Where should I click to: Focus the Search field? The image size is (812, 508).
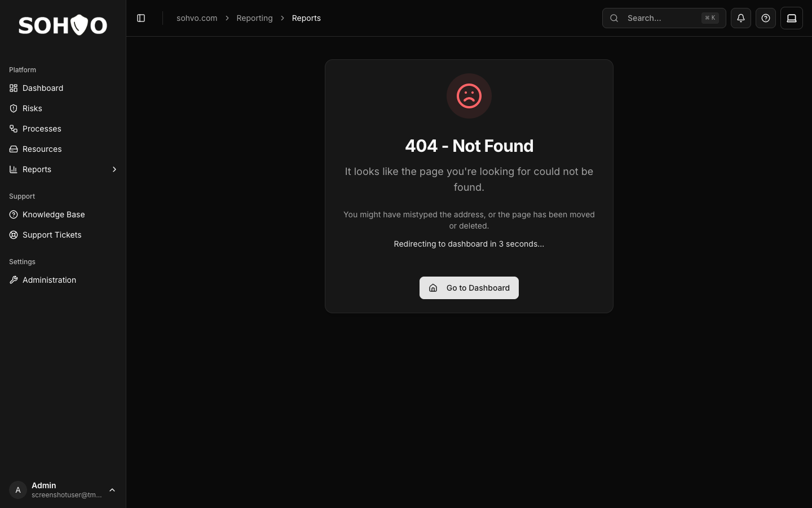pyautogui.click(x=664, y=18)
